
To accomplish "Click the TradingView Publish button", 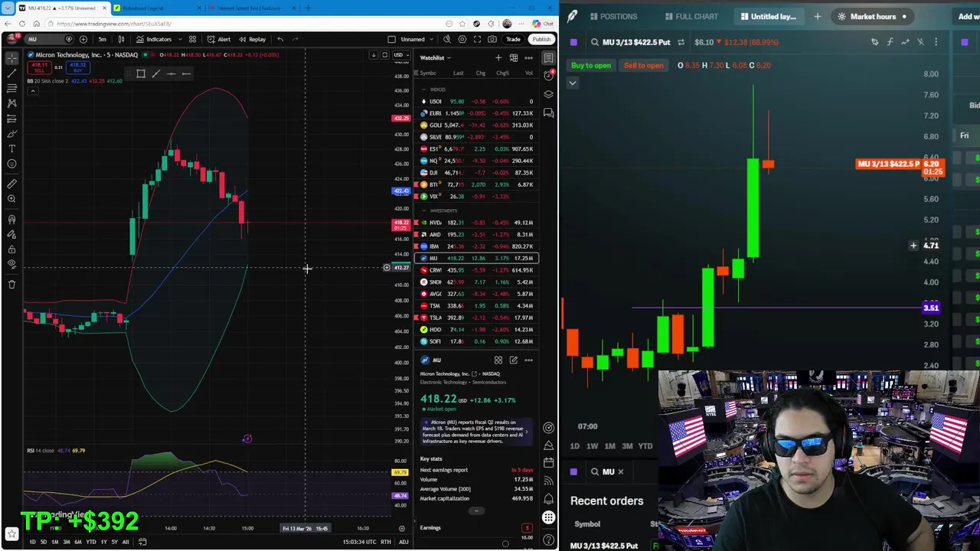I will [x=541, y=39].
